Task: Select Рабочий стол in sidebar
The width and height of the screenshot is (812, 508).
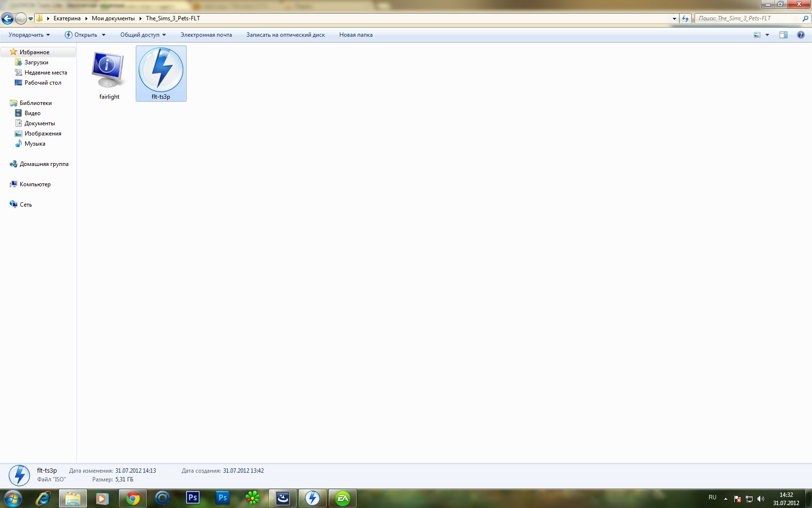Action: pos(43,83)
